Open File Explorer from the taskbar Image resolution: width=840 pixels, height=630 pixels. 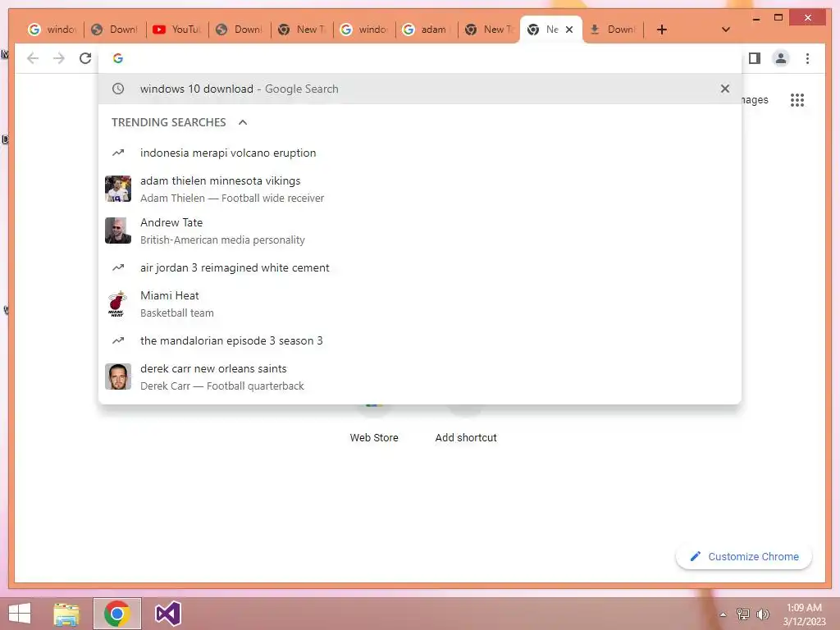coord(66,614)
